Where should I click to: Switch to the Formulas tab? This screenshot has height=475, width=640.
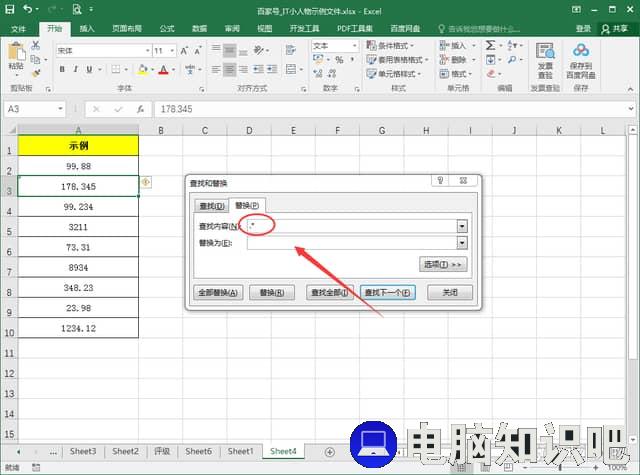point(167,29)
